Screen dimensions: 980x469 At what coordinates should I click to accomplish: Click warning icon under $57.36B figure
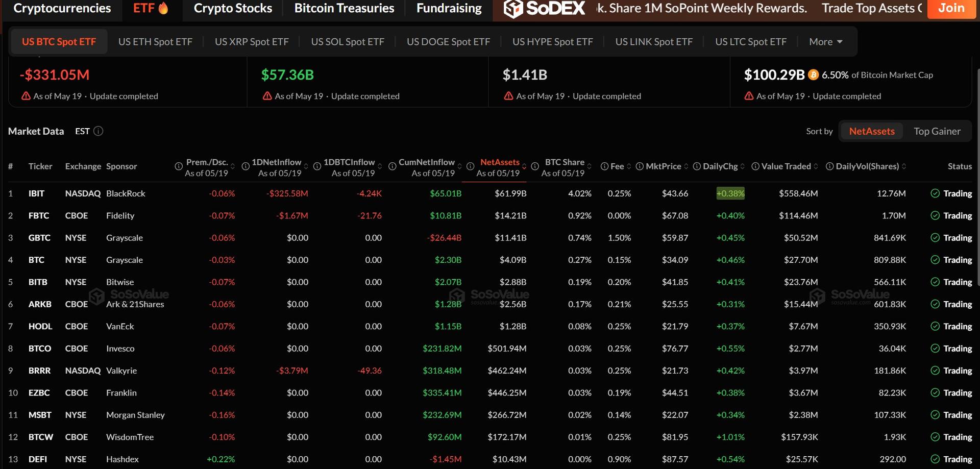(x=267, y=96)
